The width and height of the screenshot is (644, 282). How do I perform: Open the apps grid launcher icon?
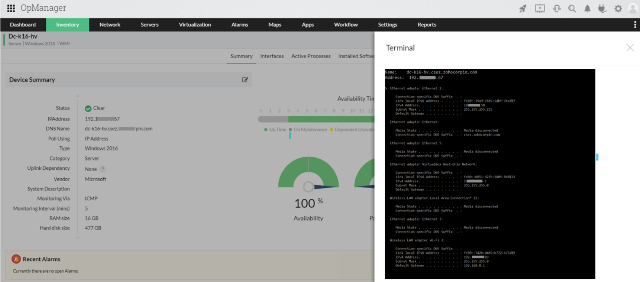pos(11,8)
